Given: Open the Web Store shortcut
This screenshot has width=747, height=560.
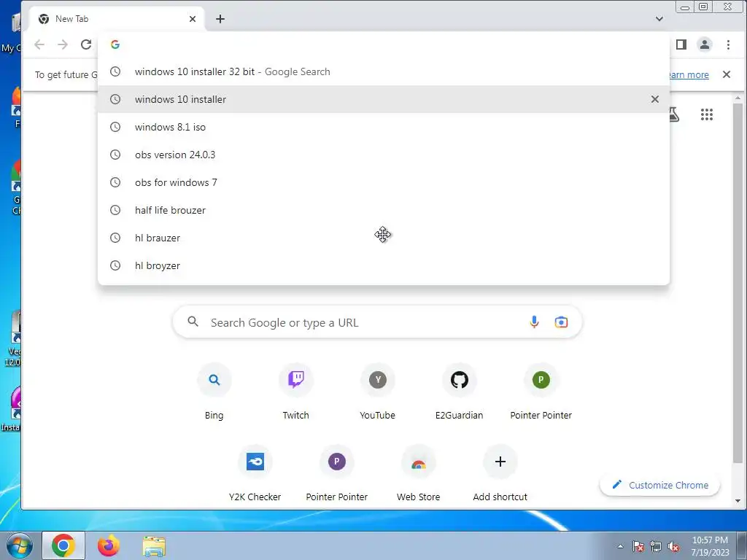Looking at the screenshot, I should coord(418,474).
